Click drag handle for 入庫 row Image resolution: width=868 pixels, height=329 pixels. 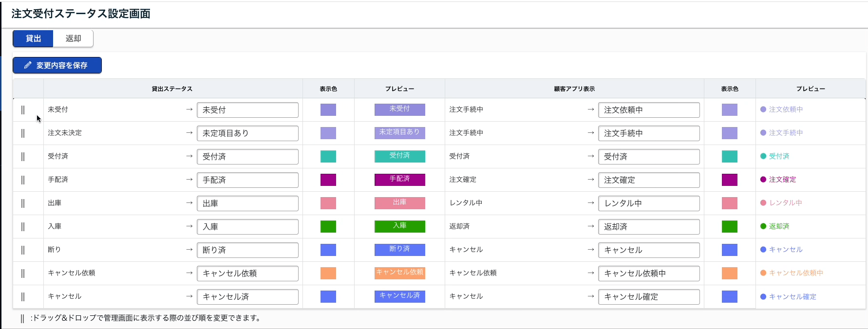point(23,227)
